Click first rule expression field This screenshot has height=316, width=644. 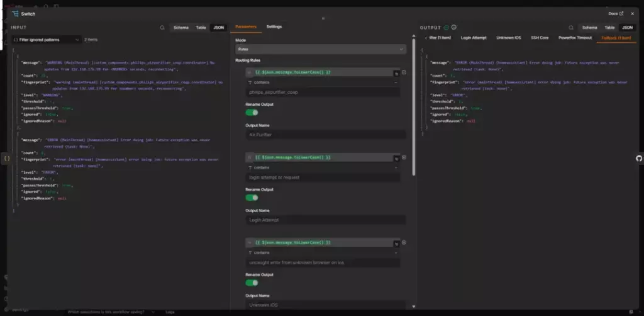pyautogui.click(x=323, y=72)
